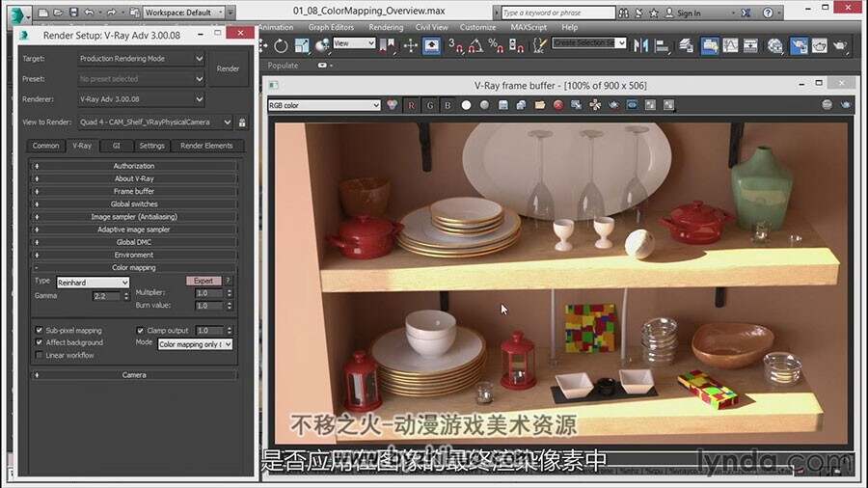Click Select and Rotate tool

[281, 46]
